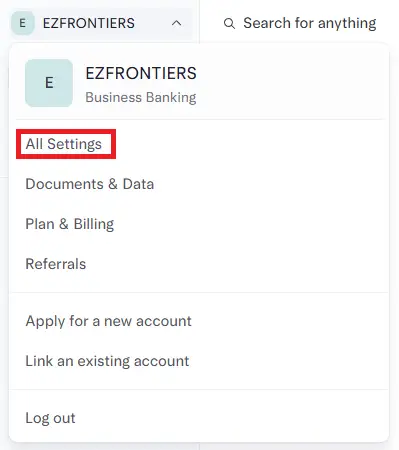This screenshot has width=399, height=450.
Task: Click the magnifying glass search icon
Action: (229, 24)
